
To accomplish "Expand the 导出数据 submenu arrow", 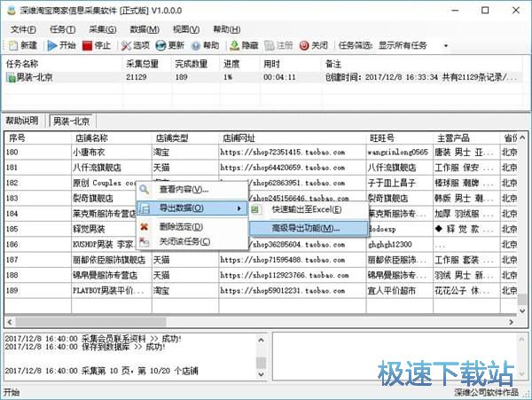I will point(239,208).
